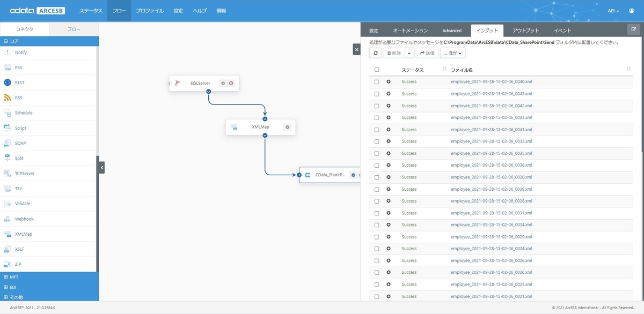Expand the EDI connector category
Image resolution: width=644 pixels, height=314 pixels.
click(49, 287)
